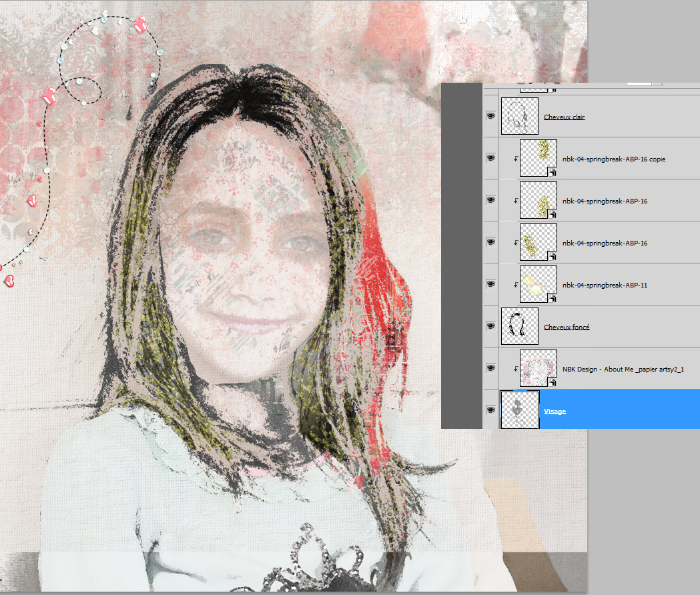This screenshot has height=595, width=700.
Task: Click smart object badge on NBK Design thumbnail
Action: pos(553,382)
